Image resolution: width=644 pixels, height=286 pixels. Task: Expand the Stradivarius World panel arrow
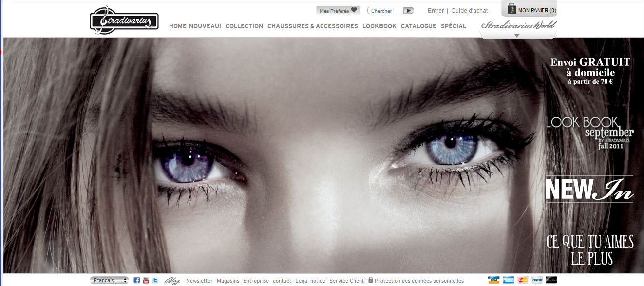517,36
